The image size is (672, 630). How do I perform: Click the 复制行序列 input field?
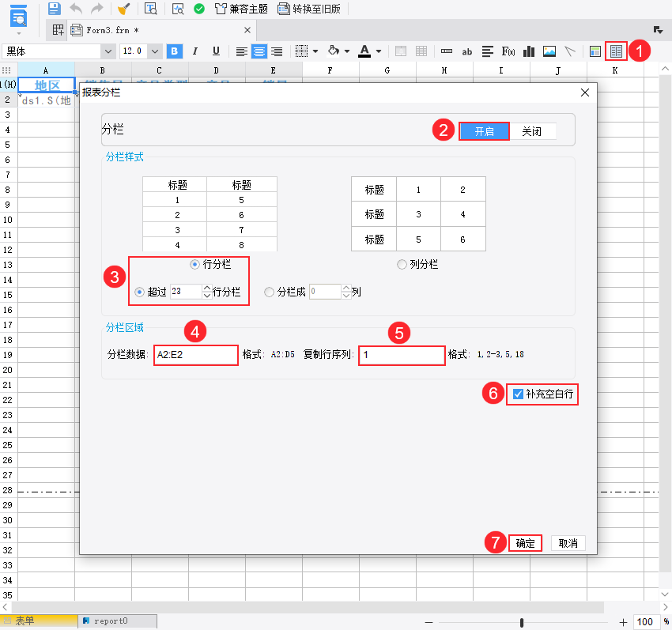click(x=402, y=355)
